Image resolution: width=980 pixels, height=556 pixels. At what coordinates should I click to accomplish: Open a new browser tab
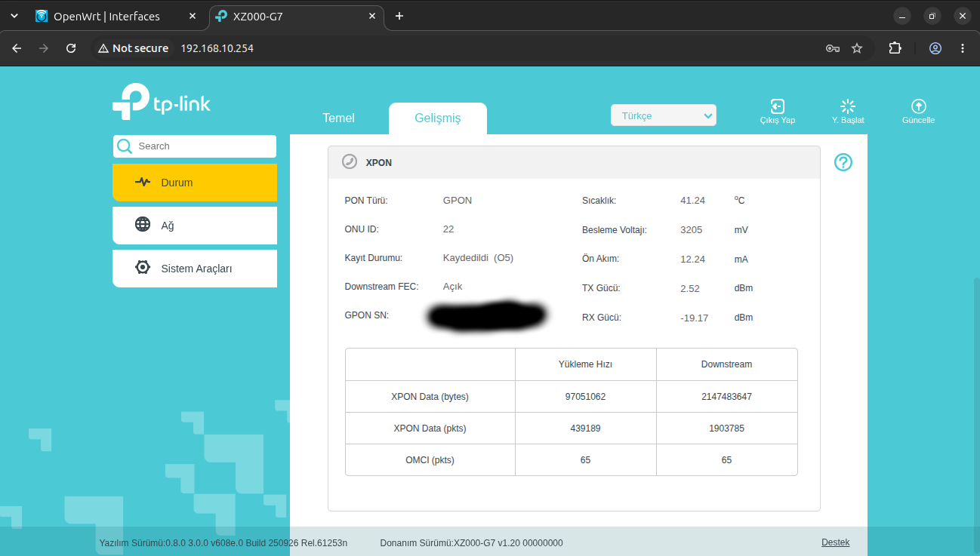click(399, 16)
